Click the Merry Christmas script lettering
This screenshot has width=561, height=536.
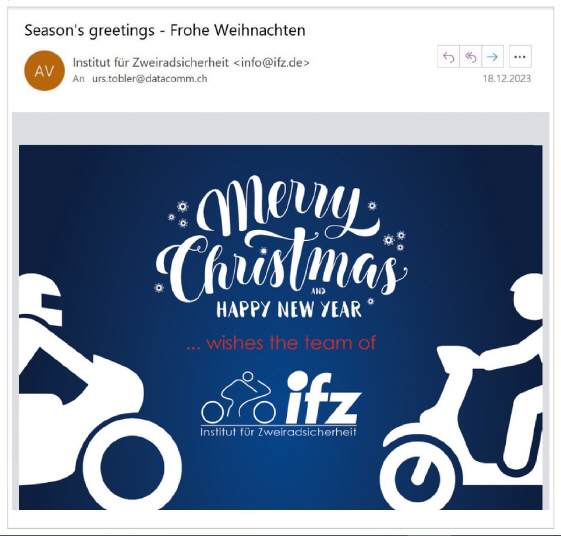282,239
